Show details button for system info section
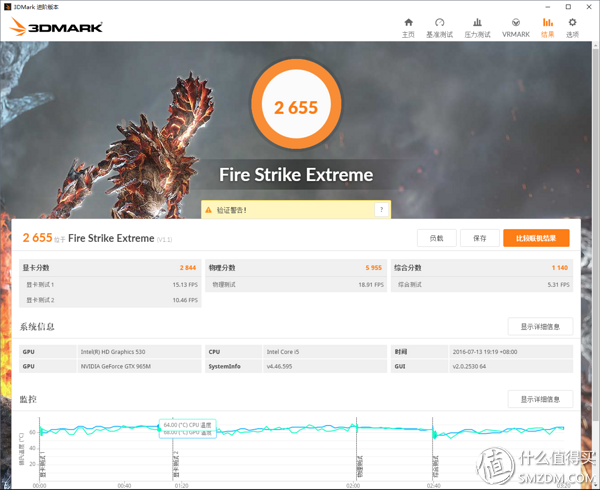The height and width of the screenshot is (490, 600). pyautogui.click(x=540, y=327)
